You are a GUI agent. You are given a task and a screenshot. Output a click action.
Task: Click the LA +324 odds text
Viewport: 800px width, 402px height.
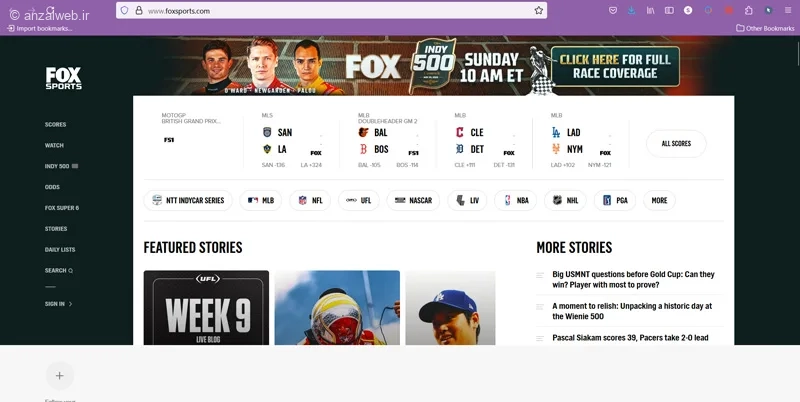click(311, 165)
